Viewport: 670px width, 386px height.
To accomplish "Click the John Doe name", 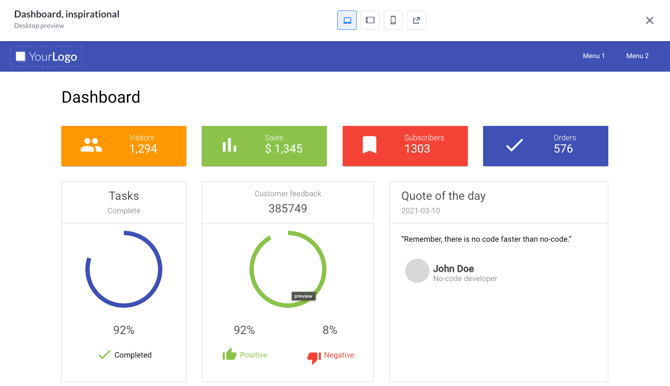I will click(x=453, y=268).
